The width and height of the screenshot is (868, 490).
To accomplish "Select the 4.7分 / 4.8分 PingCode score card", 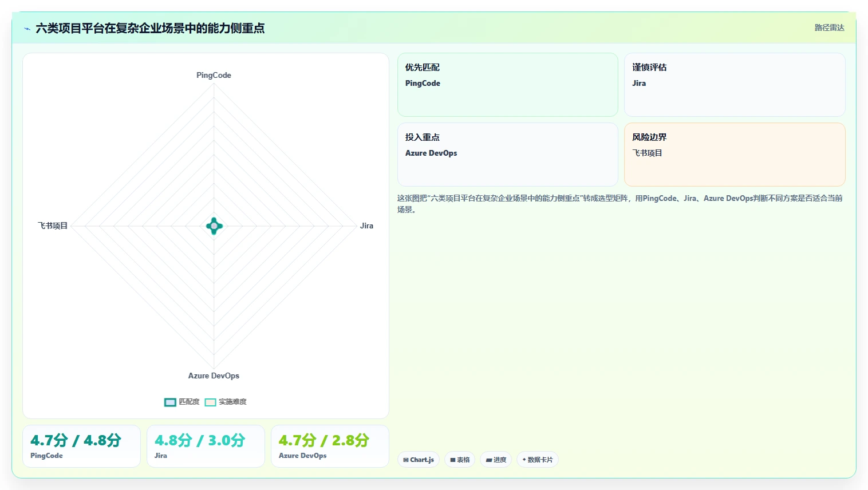I will coord(81,446).
